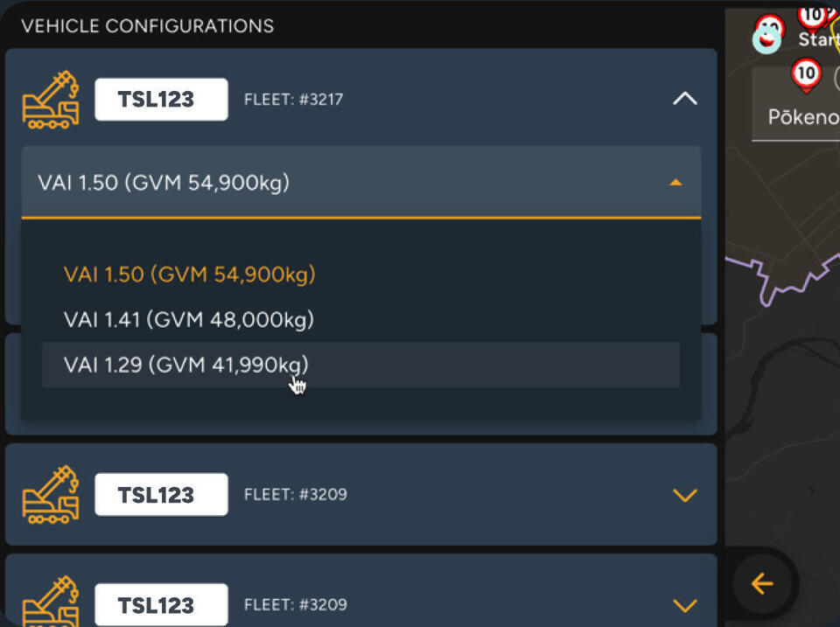840x627 pixels.
Task: Click the TSL123 plate in the bottom card
Action: click(x=161, y=604)
